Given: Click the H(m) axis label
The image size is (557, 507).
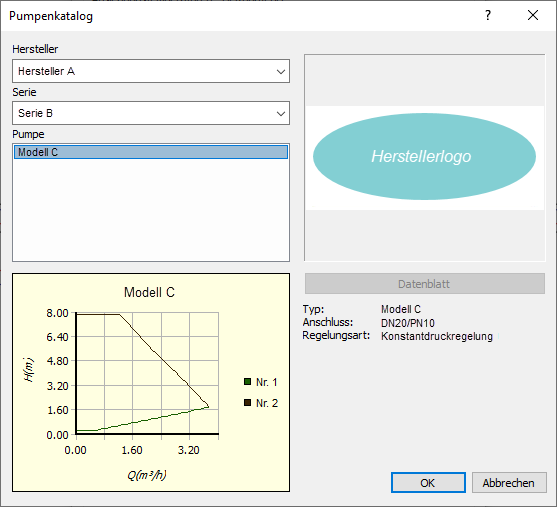Looking at the screenshot, I should point(29,370).
